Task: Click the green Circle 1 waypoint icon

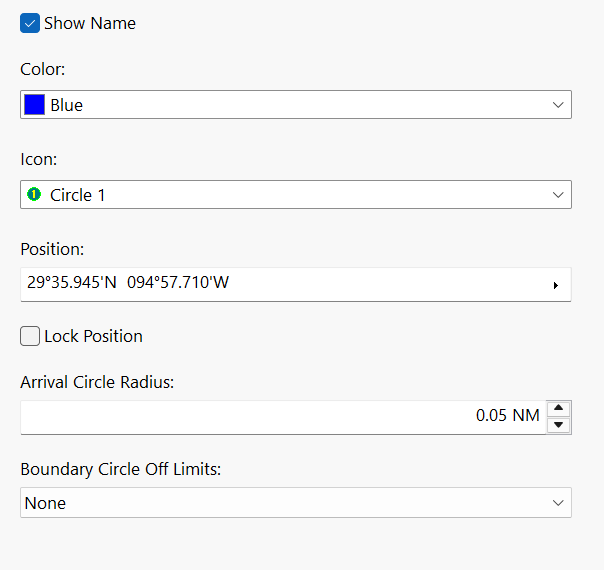Action: tap(34, 195)
